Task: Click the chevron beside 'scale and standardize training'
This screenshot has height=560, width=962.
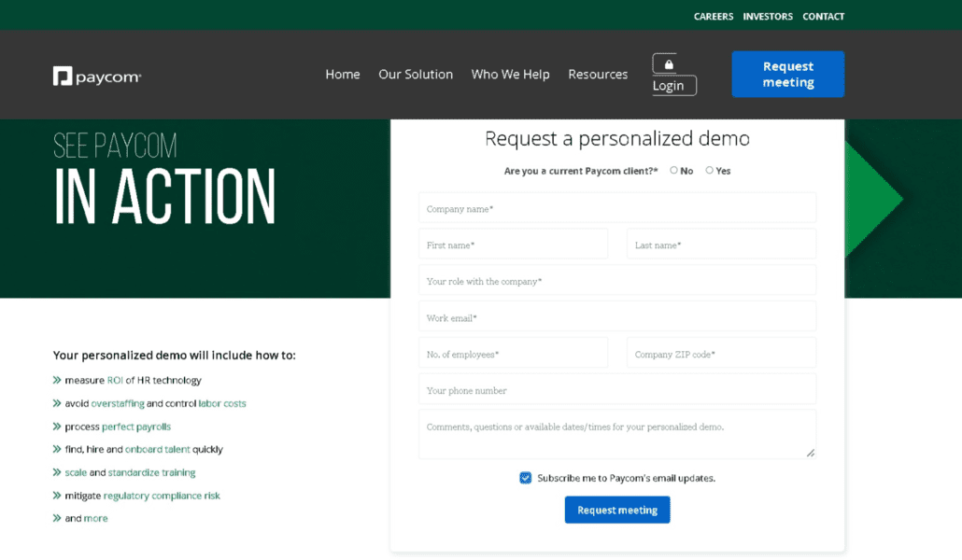Action: click(57, 472)
